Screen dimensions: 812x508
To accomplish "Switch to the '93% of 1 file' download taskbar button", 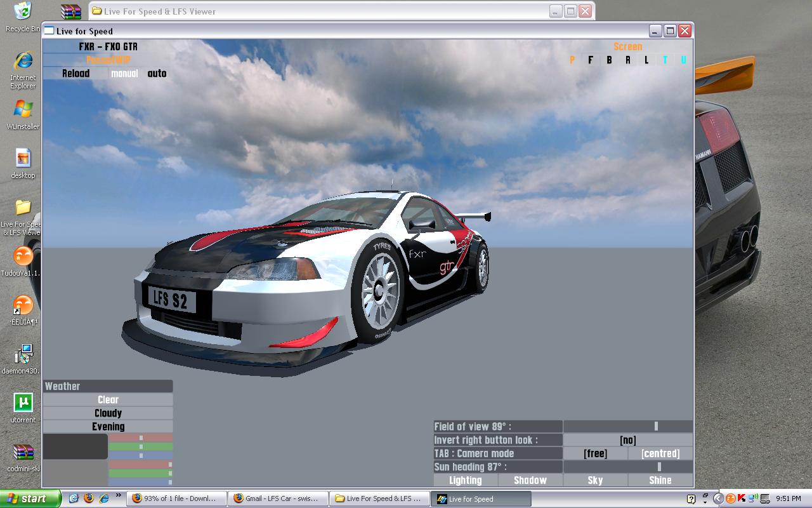I will pyautogui.click(x=177, y=498).
